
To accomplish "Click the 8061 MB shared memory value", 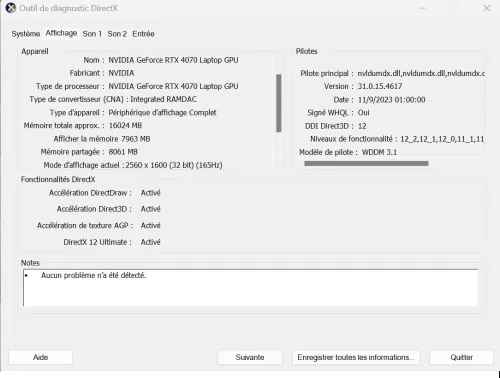I will (x=123, y=152).
